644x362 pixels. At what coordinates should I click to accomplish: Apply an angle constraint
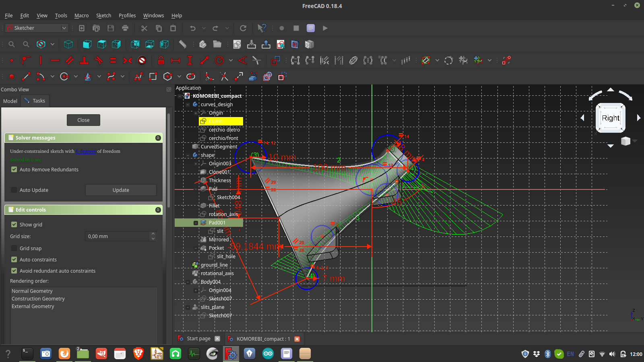pyautogui.click(x=242, y=60)
